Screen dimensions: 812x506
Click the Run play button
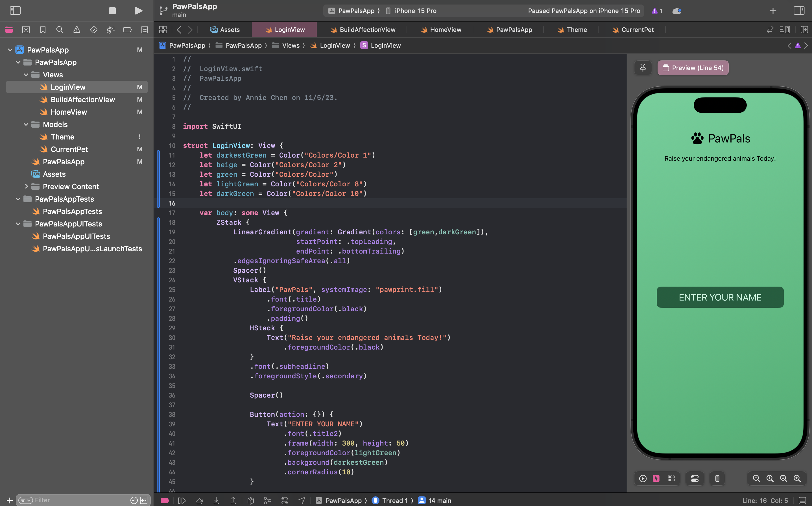(138, 11)
